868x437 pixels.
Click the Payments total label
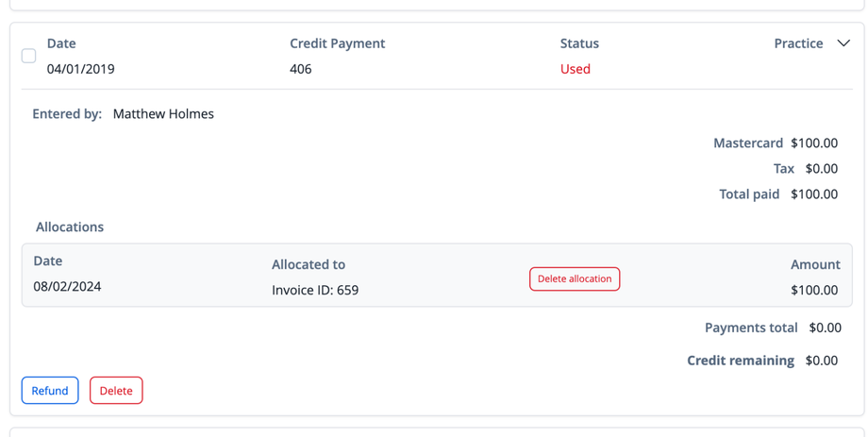(x=751, y=328)
